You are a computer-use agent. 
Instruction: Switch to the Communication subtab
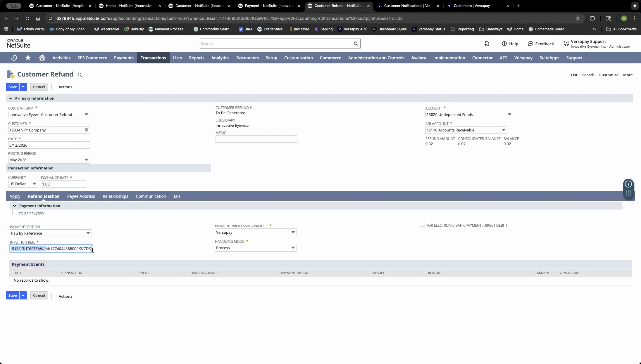(151, 196)
